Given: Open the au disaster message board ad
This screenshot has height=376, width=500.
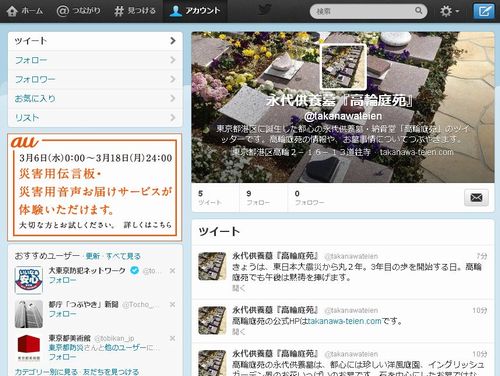Looking at the screenshot, I should coord(95,187).
